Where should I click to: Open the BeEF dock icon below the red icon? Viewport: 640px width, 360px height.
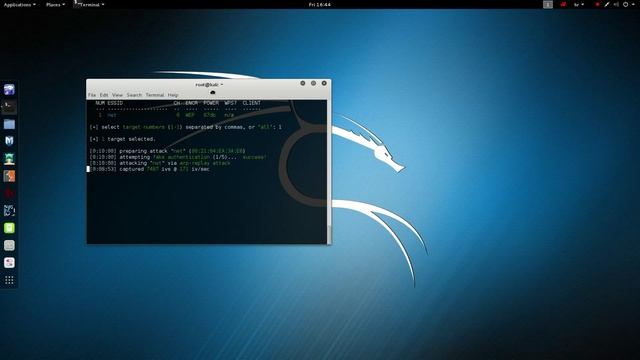click(9, 211)
